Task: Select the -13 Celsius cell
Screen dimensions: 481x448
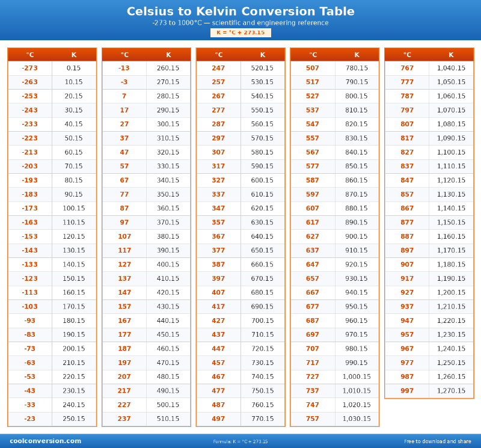Action: coord(124,68)
